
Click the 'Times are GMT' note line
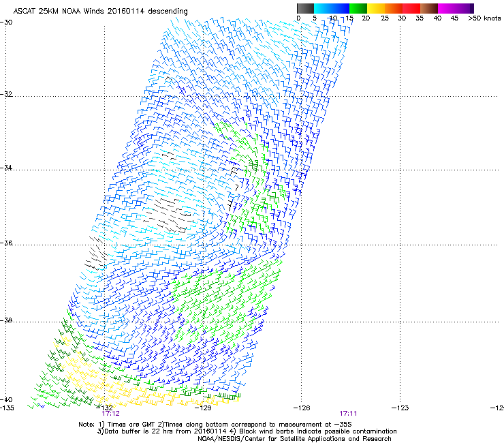coord(215,425)
